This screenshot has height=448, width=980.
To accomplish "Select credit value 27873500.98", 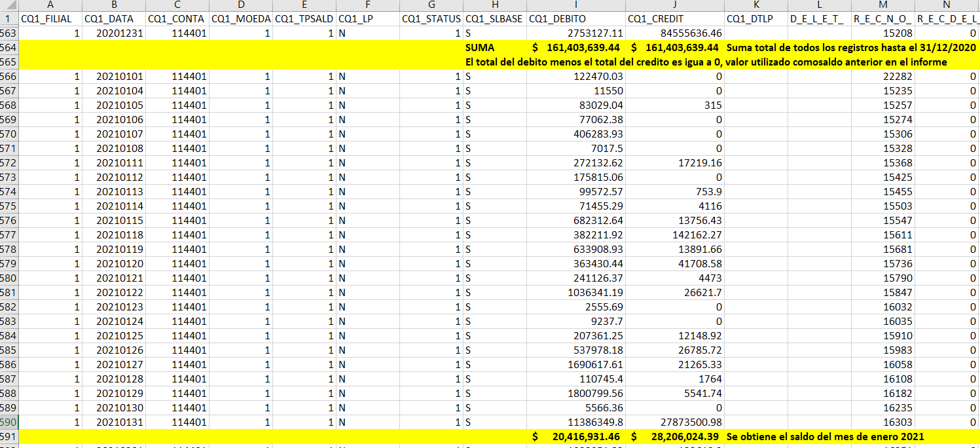I will tap(675, 422).
